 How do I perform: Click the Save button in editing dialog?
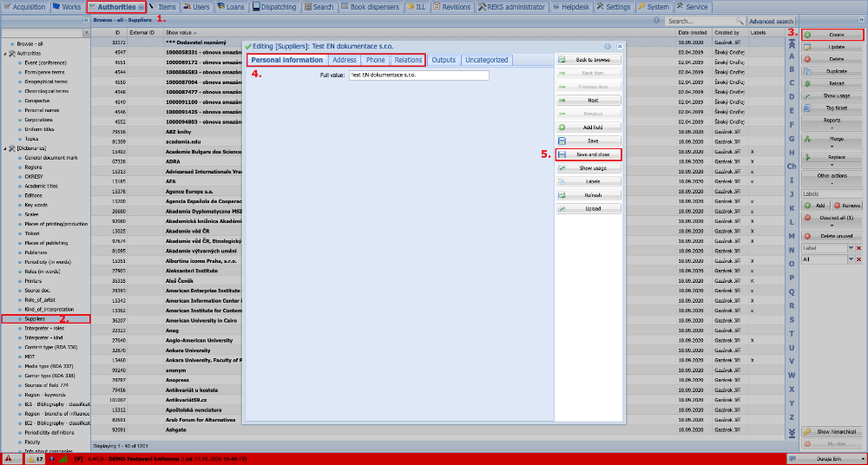(589, 141)
